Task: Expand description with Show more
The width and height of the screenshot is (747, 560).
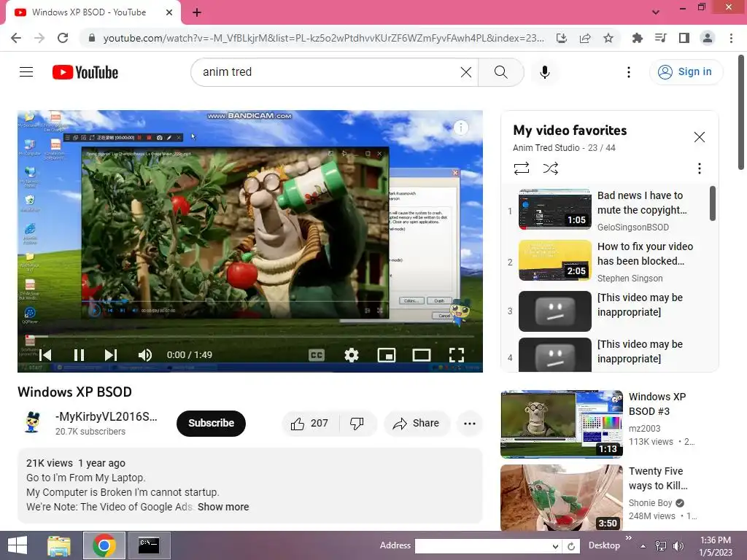Action: click(x=223, y=507)
